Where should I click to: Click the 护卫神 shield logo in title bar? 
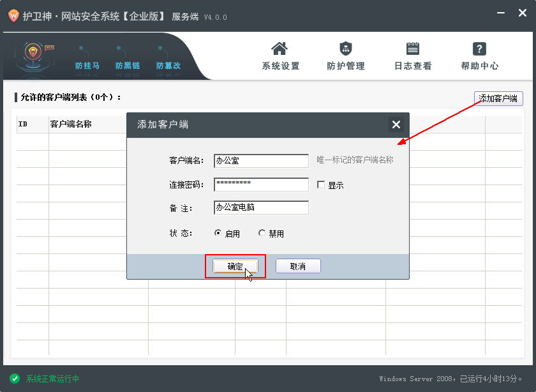13,16
